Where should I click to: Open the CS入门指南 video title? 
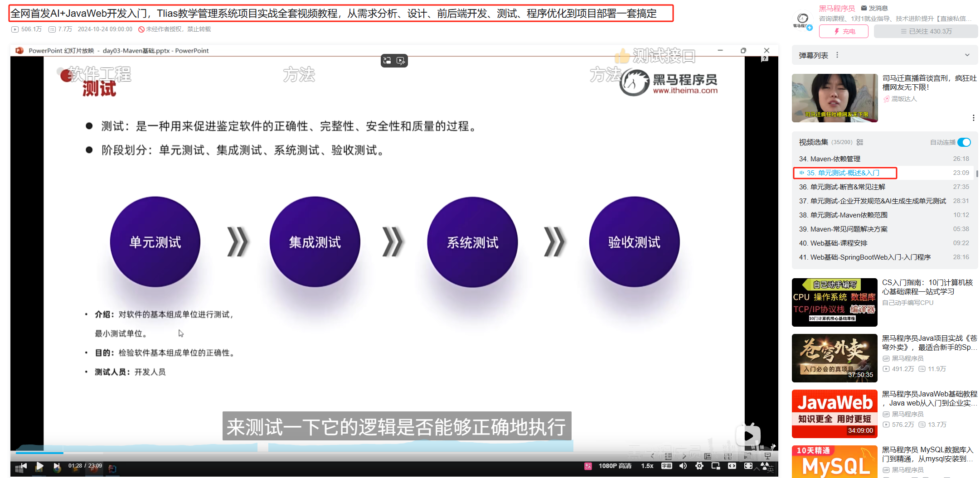coord(927,287)
